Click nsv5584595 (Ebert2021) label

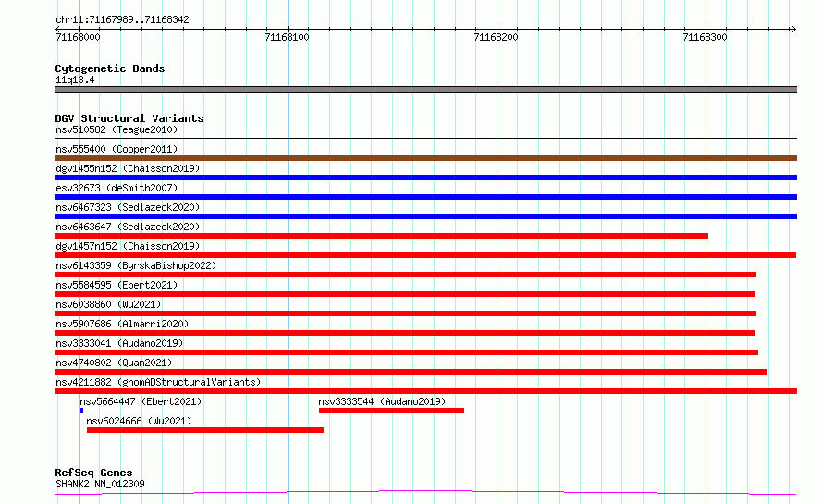[x=117, y=285]
